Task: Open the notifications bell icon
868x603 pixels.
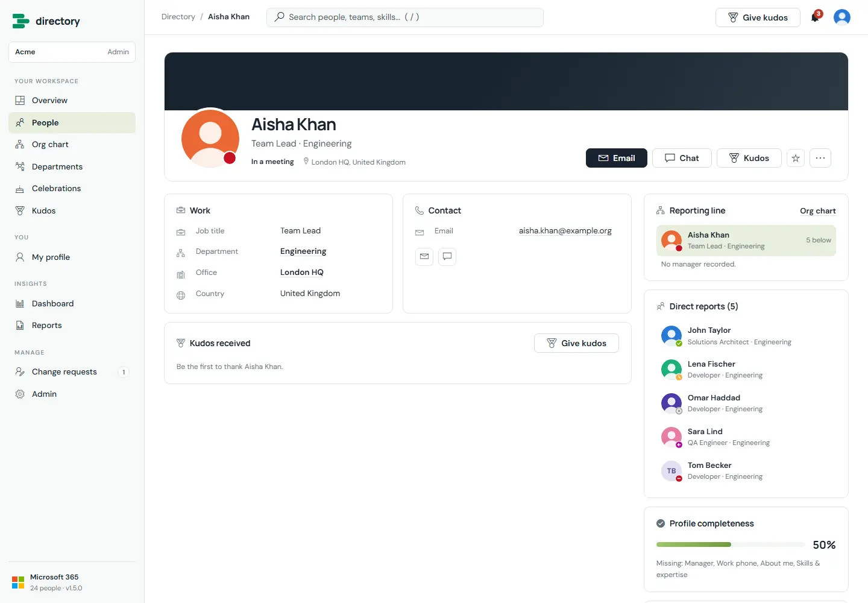Action: 816,17
